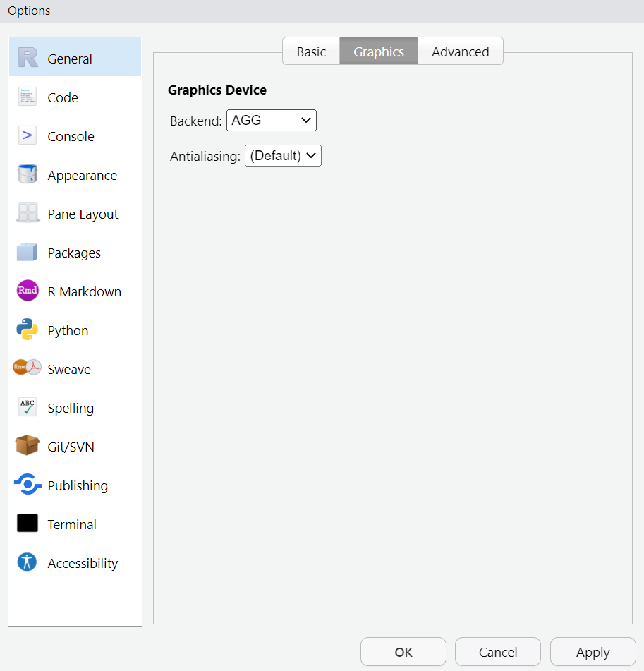Switch to the Advanced tab
Screen dimensions: 644x671
[x=460, y=52]
